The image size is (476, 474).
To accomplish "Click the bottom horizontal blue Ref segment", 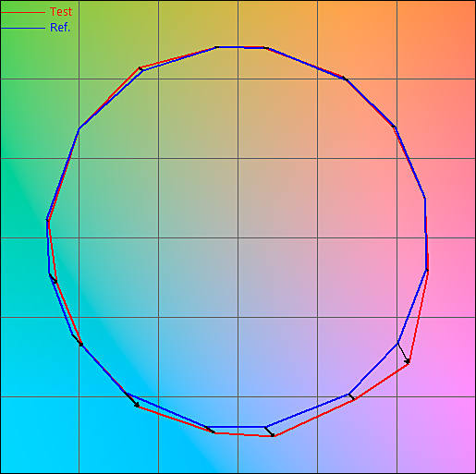I will pos(237,427).
